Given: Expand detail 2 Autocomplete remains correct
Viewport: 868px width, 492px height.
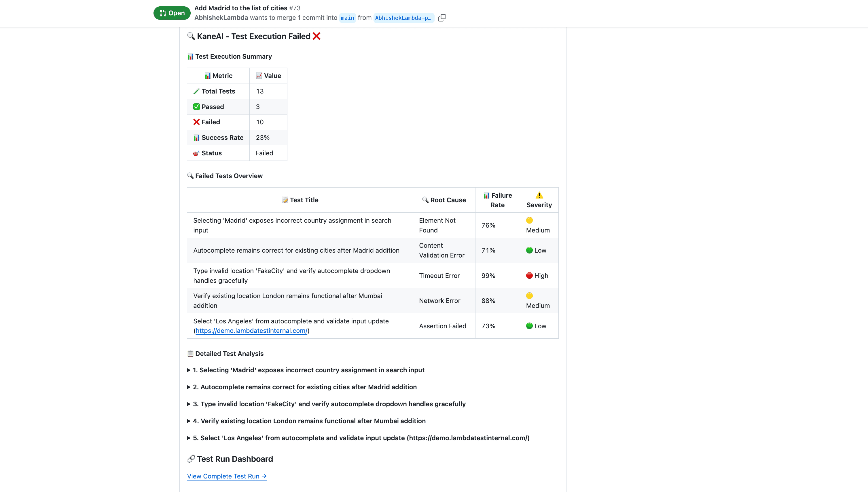Looking at the screenshot, I should (304, 387).
